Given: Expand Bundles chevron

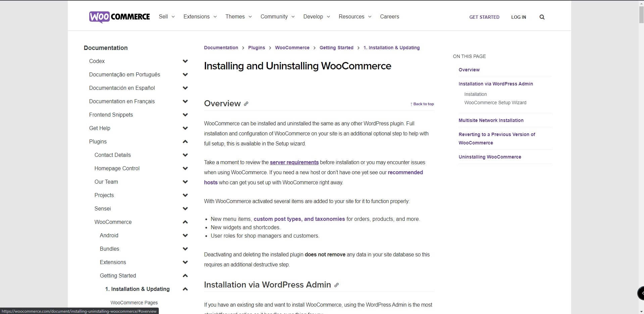Looking at the screenshot, I should (185, 249).
